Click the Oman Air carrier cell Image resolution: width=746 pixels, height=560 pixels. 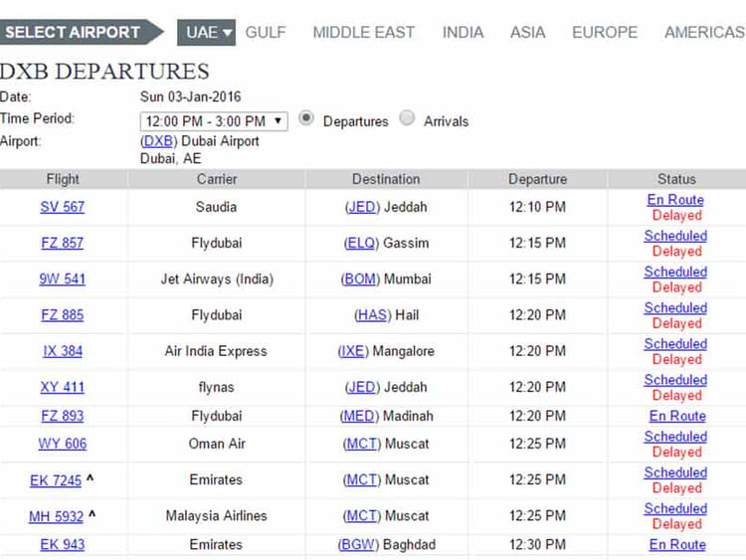217,444
